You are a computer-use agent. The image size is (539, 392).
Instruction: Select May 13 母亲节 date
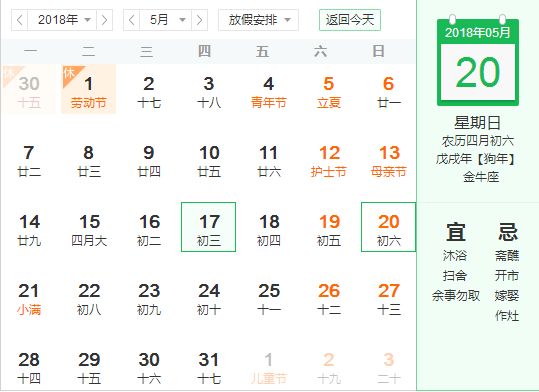tap(388, 161)
